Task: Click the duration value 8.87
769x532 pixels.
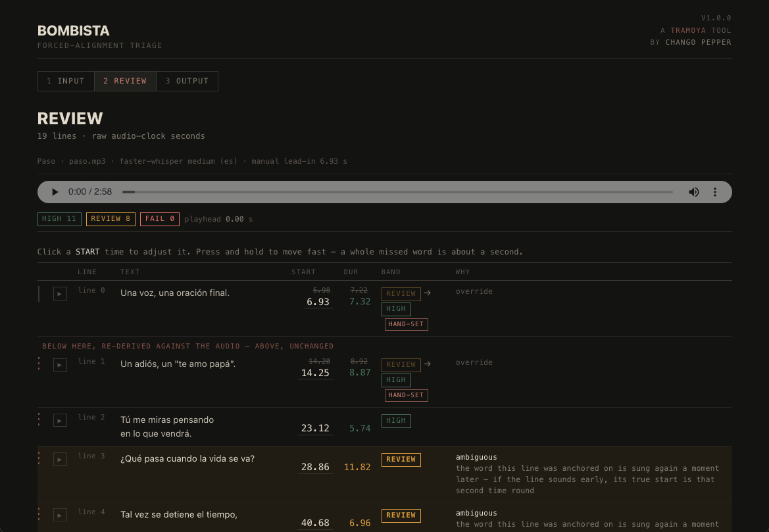Action: point(360,373)
